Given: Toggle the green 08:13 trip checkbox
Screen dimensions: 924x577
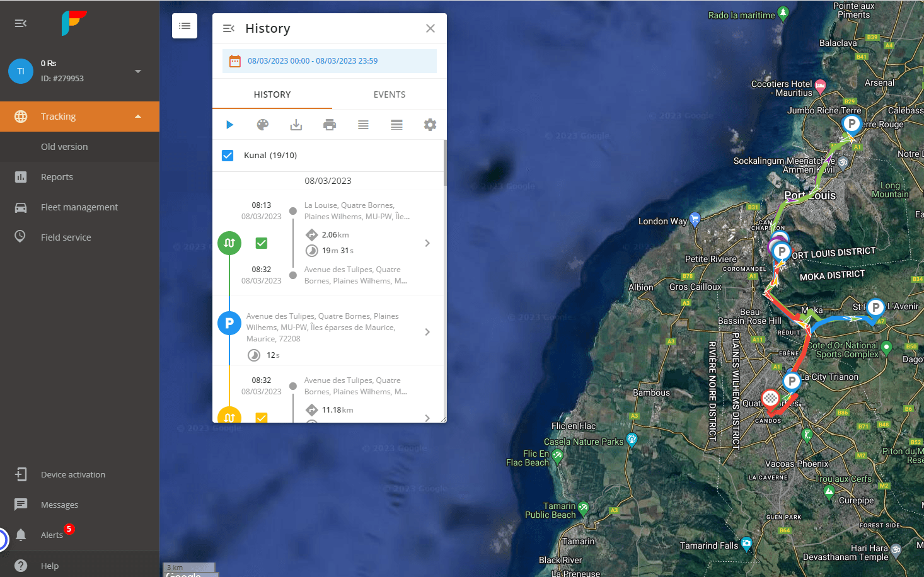Looking at the screenshot, I should [x=262, y=243].
